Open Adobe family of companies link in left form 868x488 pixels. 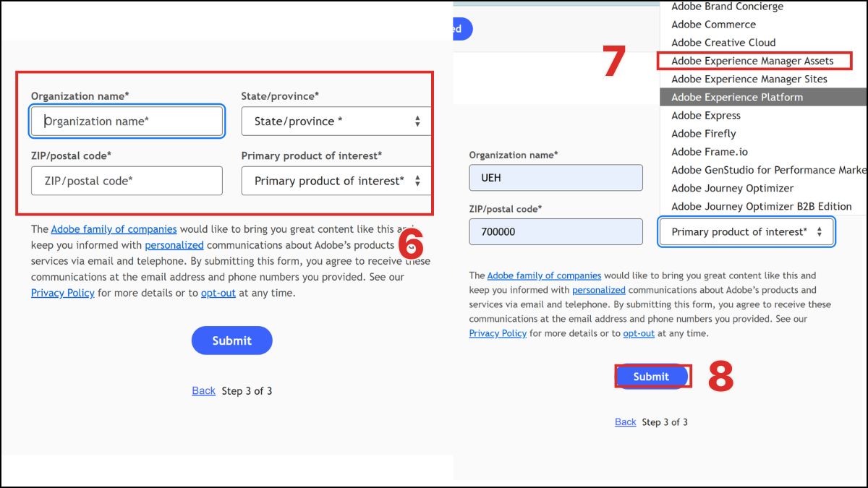click(x=114, y=229)
